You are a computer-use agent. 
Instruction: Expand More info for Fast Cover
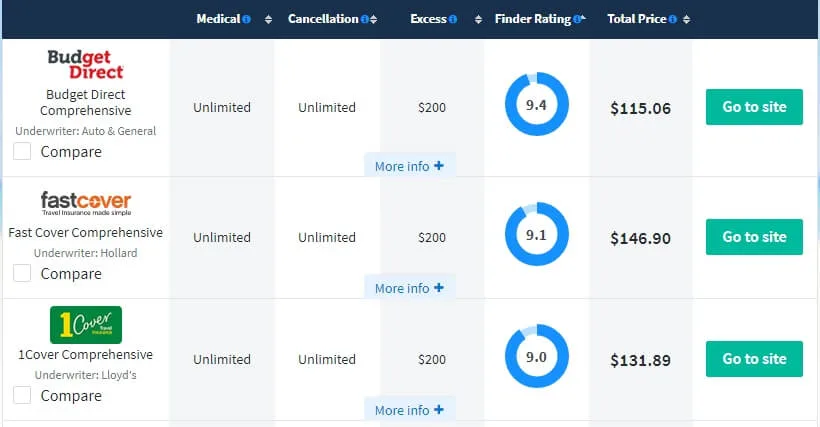click(409, 288)
